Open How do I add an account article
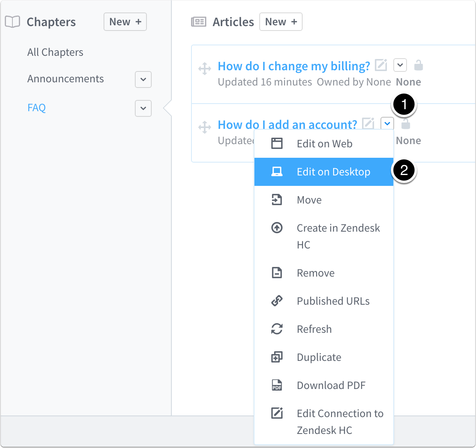 point(287,124)
